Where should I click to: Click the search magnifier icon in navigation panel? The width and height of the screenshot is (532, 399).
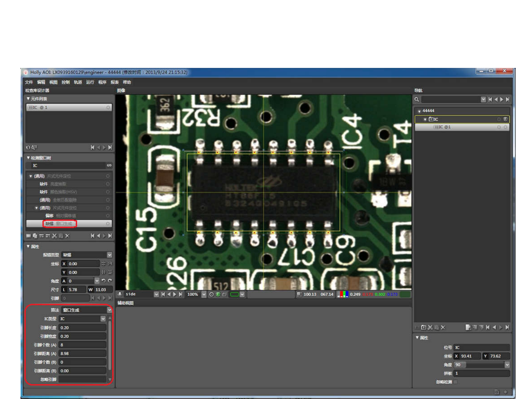pyautogui.click(x=417, y=99)
